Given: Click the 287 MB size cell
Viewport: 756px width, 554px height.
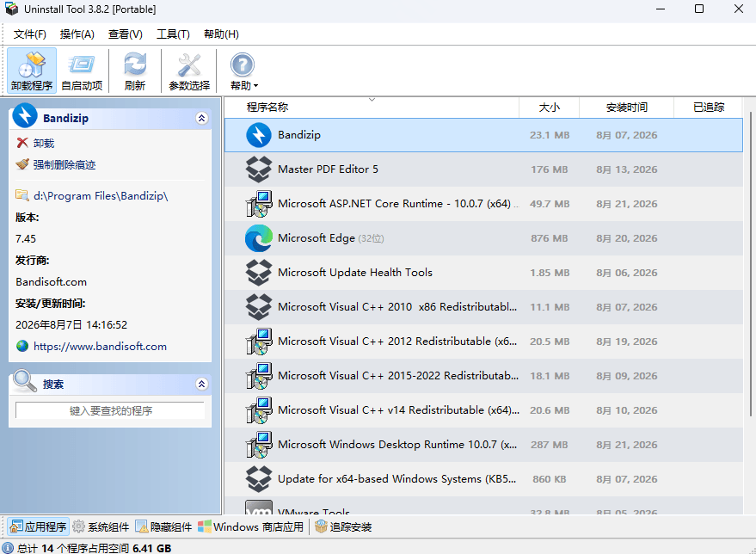Looking at the screenshot, I should click(x=550, y=445).
